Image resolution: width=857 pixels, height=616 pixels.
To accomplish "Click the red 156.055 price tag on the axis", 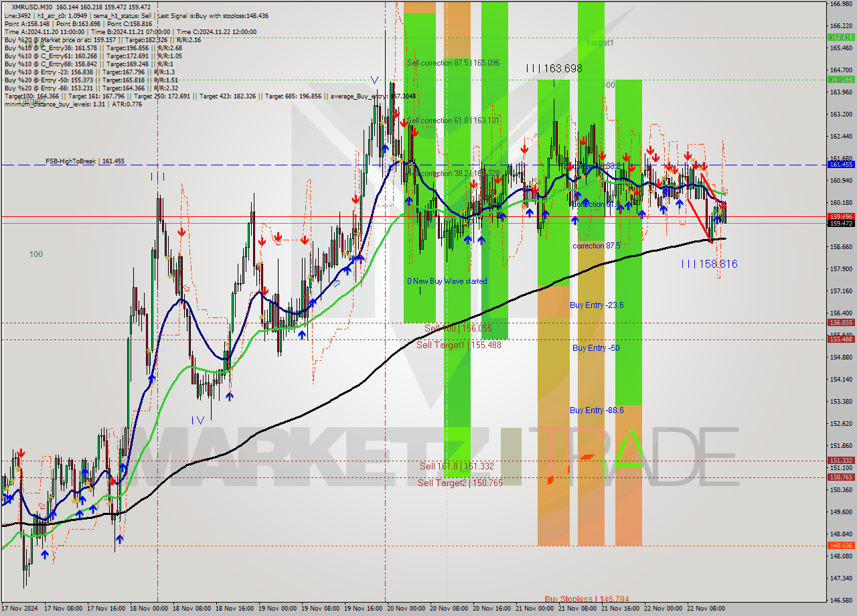I will [841, 322].
